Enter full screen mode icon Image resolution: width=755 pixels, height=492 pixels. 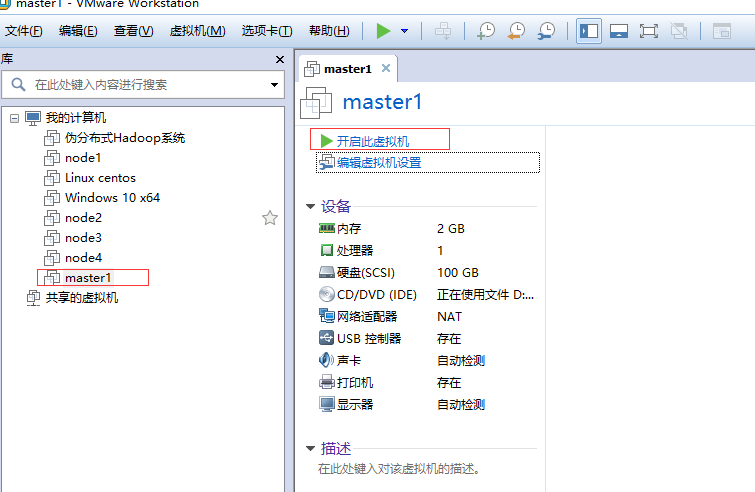pos(649,31)
